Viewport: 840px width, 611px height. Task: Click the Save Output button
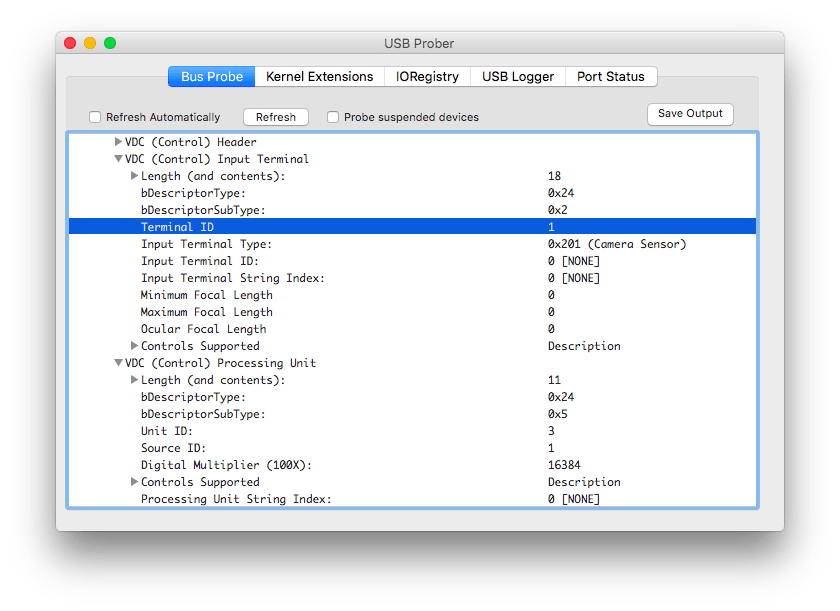click(690, 114)
